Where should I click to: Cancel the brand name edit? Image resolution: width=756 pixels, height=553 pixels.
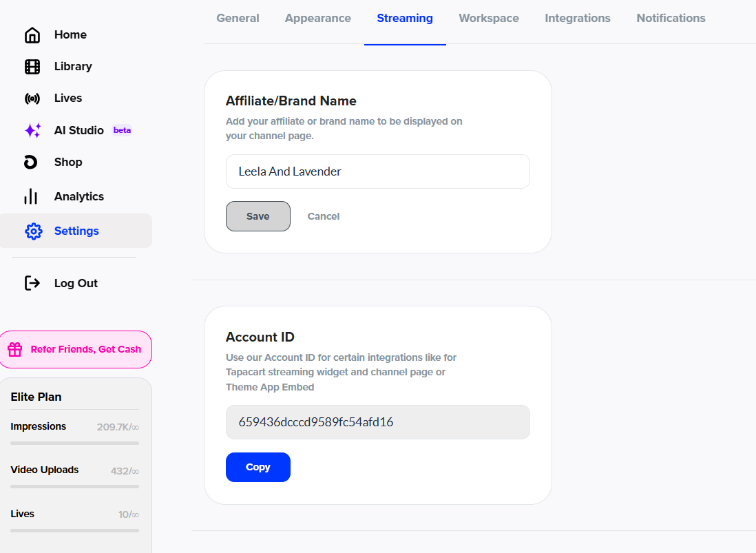[323, 216]
